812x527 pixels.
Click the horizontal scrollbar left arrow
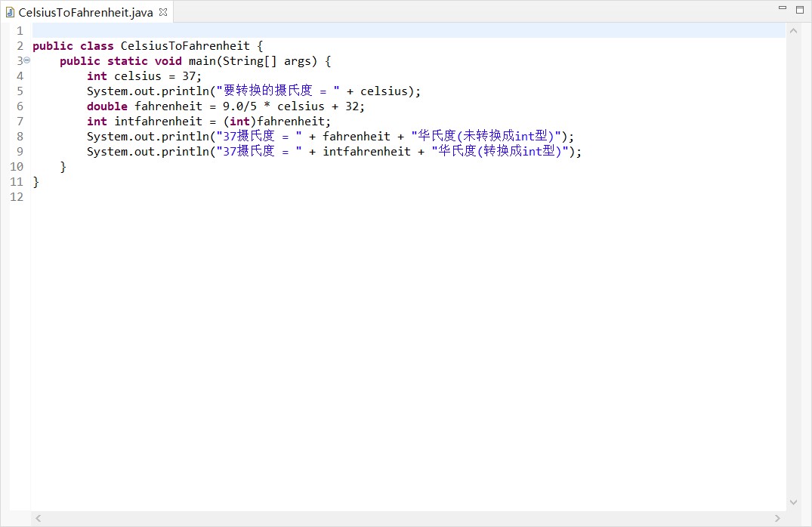(38, 518)
